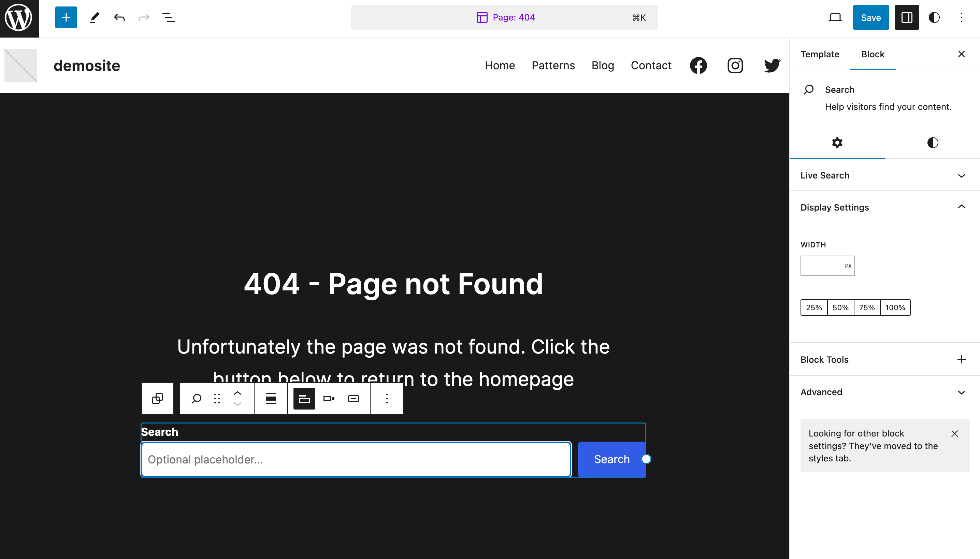Open the block inserter
Viewport: 980px width, 559px height.
click(x=65, y=17)
